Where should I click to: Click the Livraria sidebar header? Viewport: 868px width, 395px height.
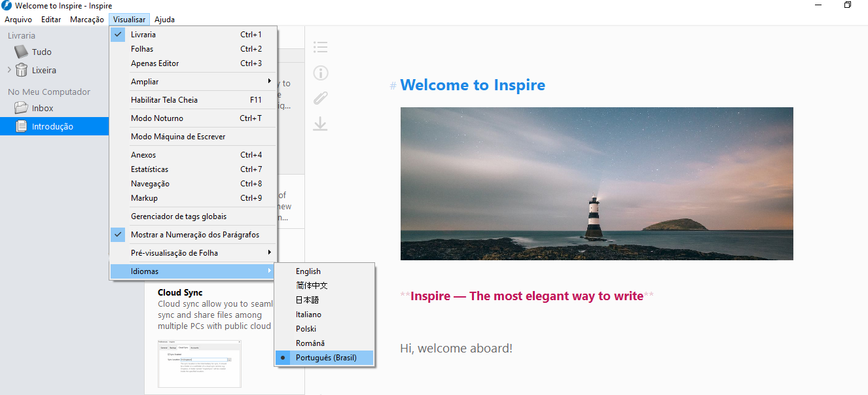(22, 36)
